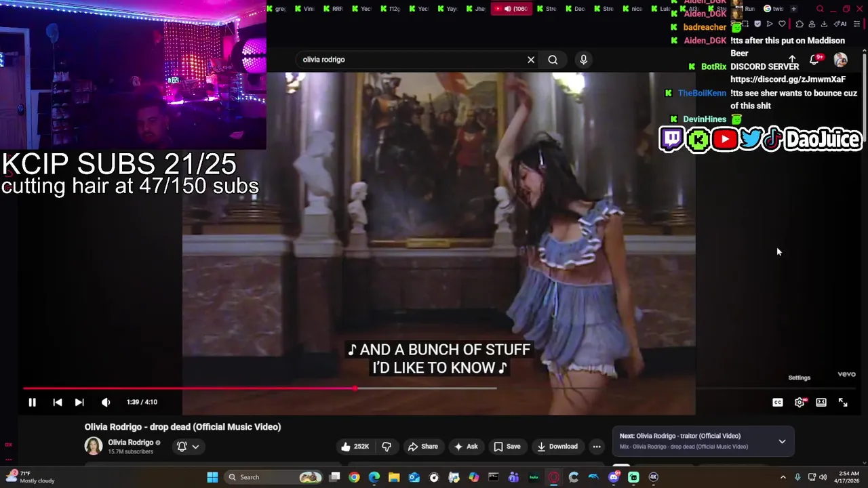Switch to the Vini Kick tab
Screen dimensions: 868x488
pyautogui.click(x=304, y=9)
